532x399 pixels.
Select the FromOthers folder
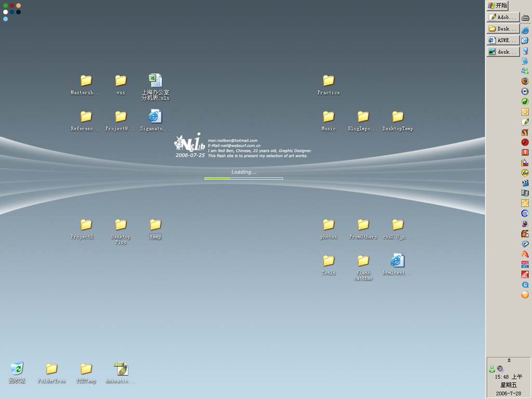tap(363, 229)
